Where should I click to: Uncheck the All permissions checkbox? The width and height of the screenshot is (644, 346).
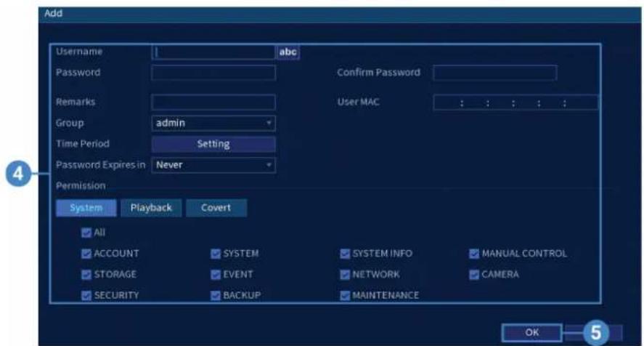coord(86,233)
